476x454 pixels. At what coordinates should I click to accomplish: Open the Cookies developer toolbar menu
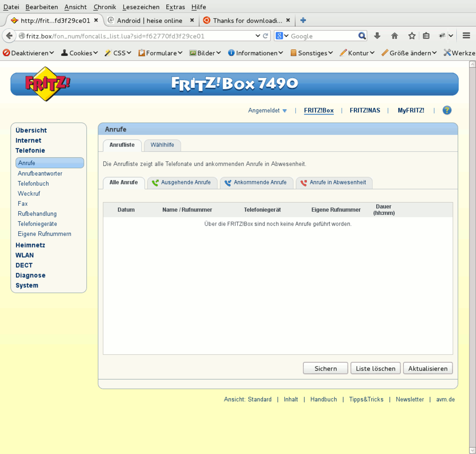tap(80, 53)
